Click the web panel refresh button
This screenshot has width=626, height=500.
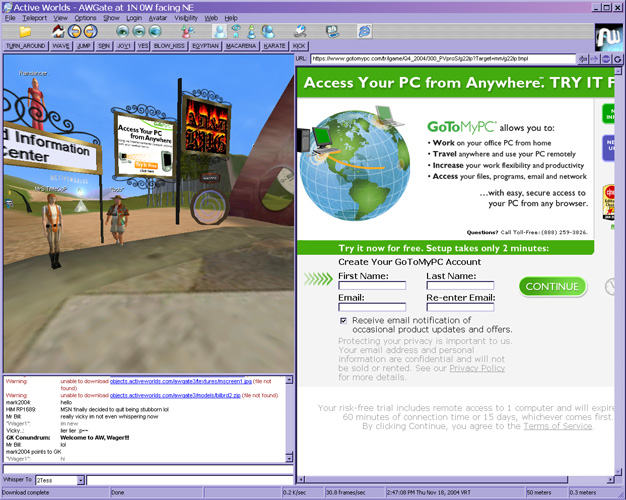coord(618,59)
